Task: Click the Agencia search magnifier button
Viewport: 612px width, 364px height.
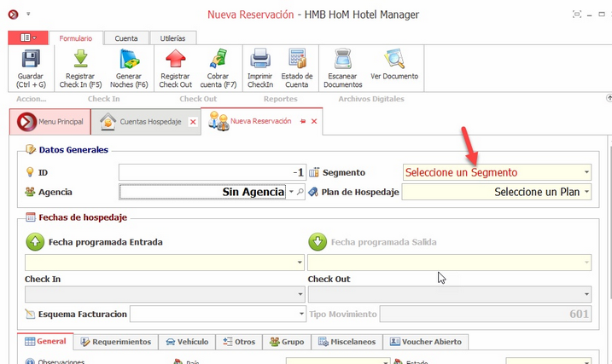Action: coord(300,192)
